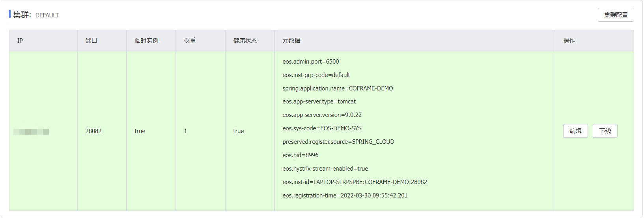The height and width of the screenshot is (218, 644).
Task: Click the eos.app-server.version=9.0.22 entry
Action: (322, 115)
